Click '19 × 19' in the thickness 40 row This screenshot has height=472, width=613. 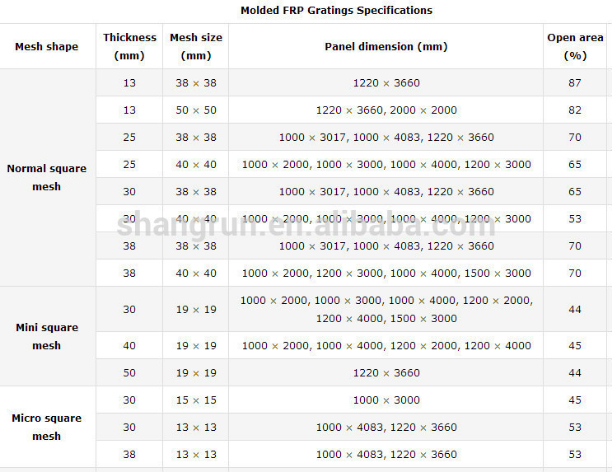196,346
